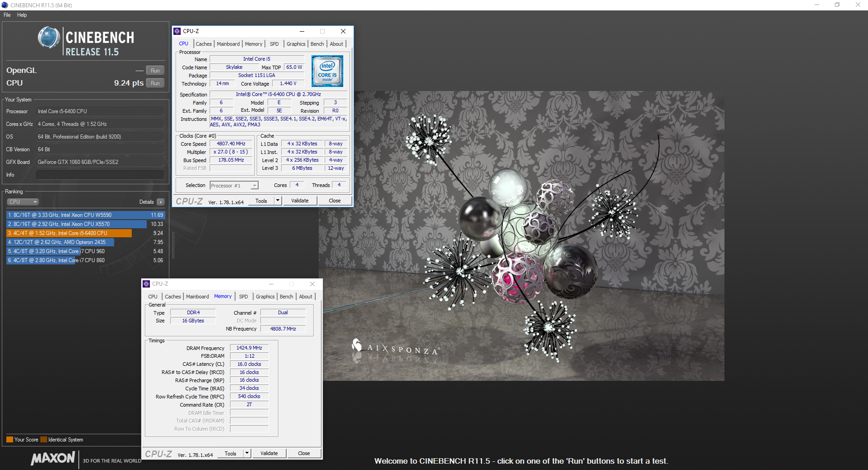
Task: Open the CPU ranking category dropdown
Action: tap(23, 202)
